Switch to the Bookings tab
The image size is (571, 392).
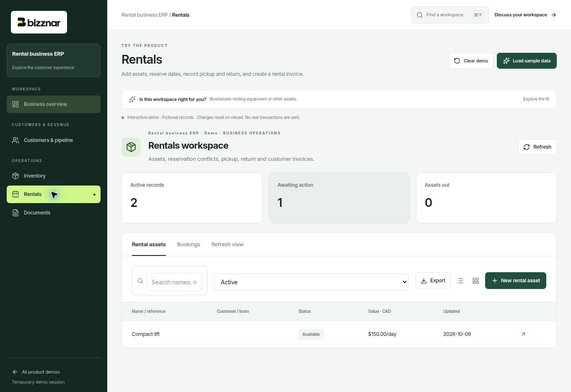point(189,245)
